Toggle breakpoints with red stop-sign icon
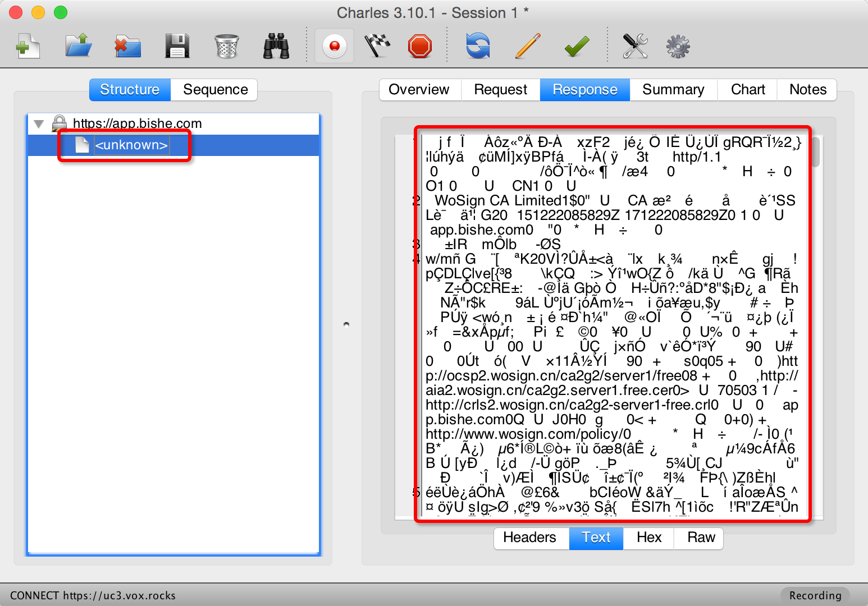The height and width of the screenshot is (606, 868). pyautogui.click(x=420, y=46)
